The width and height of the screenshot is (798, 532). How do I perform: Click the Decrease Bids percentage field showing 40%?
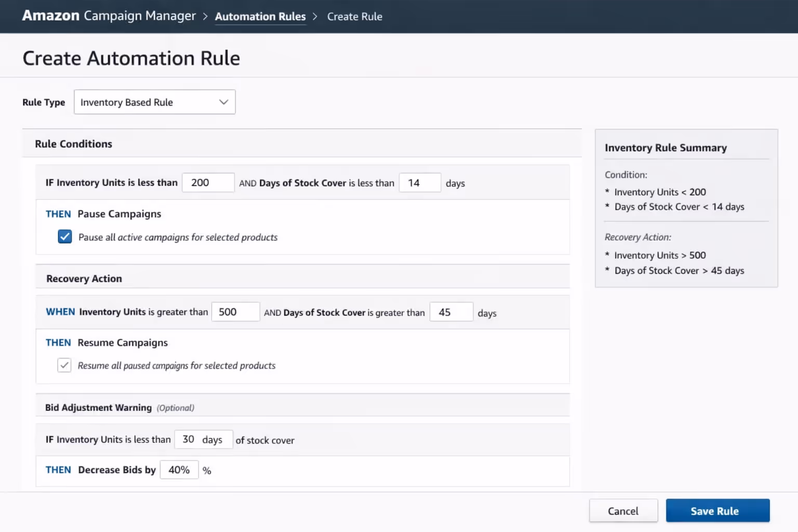pyautogui.click(x=179, y=469)
